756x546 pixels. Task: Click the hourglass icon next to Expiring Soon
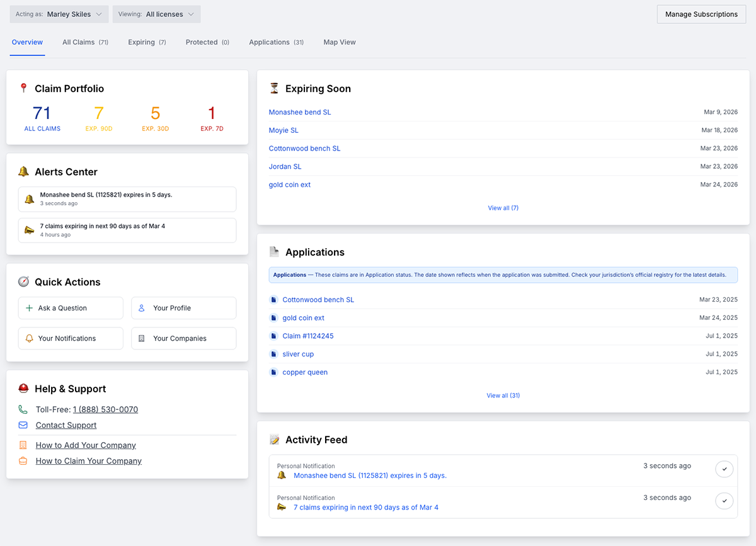tap(274, 88)
